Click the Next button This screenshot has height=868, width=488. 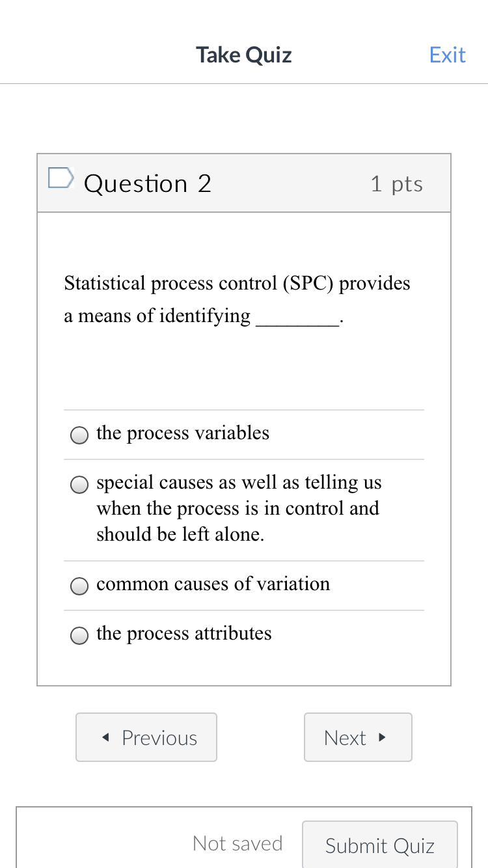pos(358,737)
